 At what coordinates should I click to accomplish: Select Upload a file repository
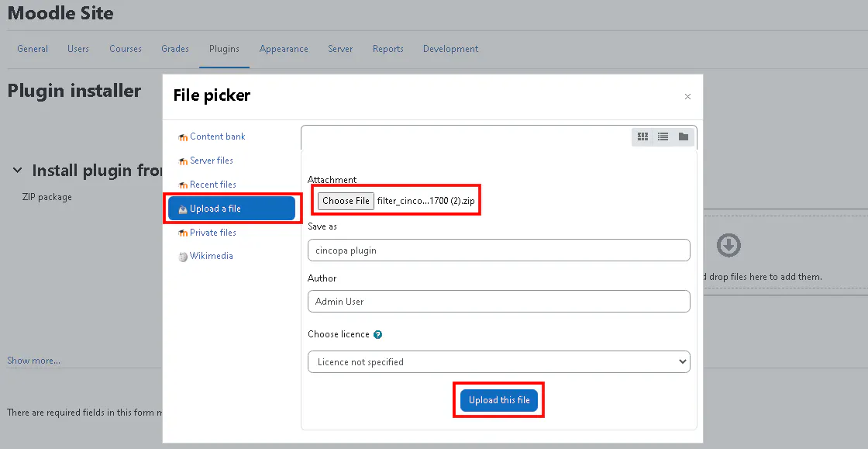[x=232, y=209]
